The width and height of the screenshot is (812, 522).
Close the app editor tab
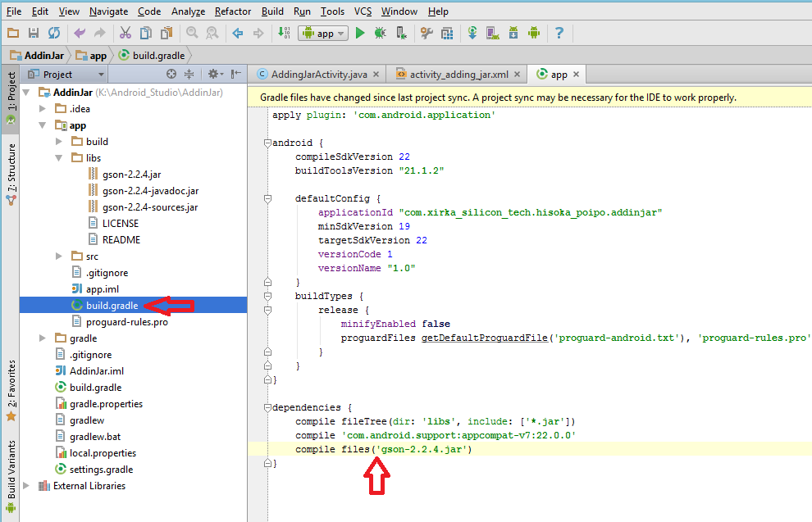576,75
